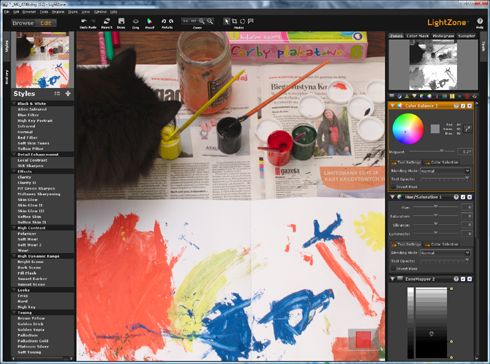Click the Done disk icon
Viewport: 490px width, 364px height.
click(x=121, y=21)
